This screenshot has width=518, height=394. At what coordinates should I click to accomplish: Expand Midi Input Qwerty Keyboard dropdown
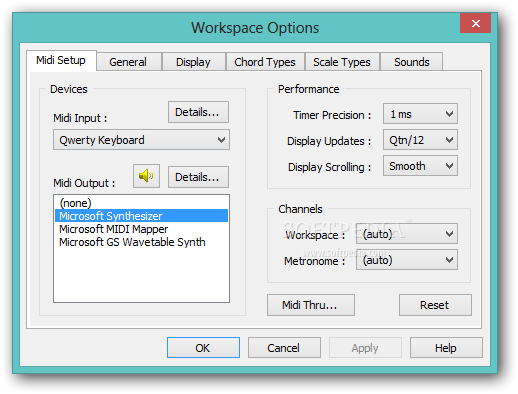click(141, 140)
